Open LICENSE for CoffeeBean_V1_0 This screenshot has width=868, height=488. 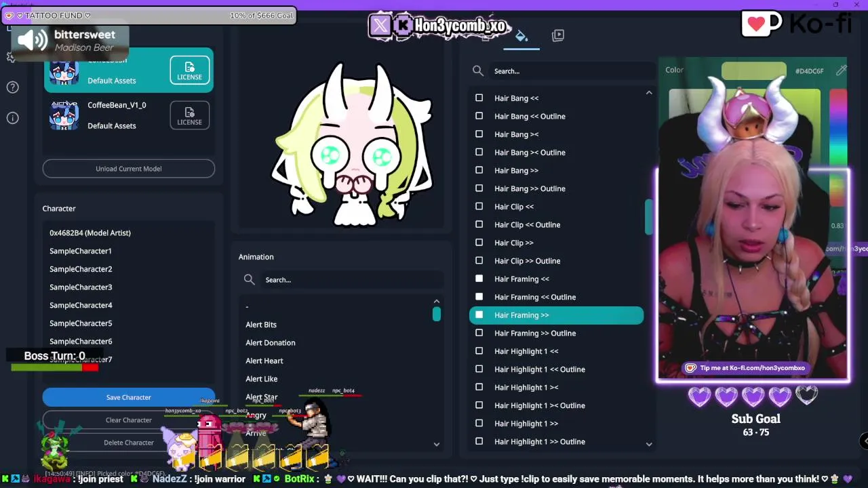189,115
